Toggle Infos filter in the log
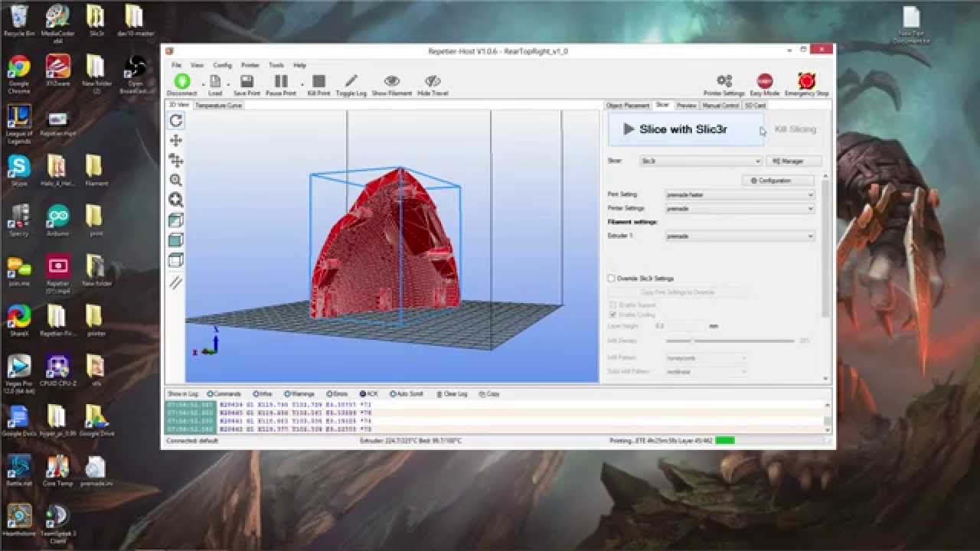The width and height of the screenshot is (980, 551). coord(262,393)
